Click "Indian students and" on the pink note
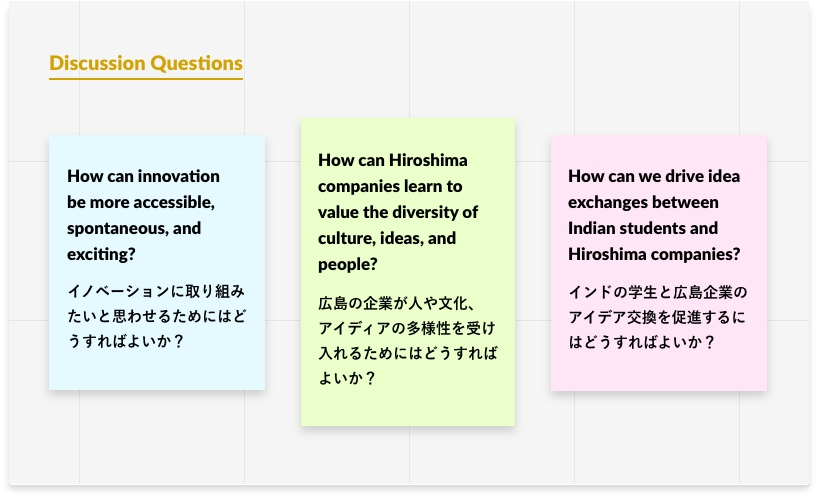Image resolution: width=818 pixels, height=498 pixels. 643,228
